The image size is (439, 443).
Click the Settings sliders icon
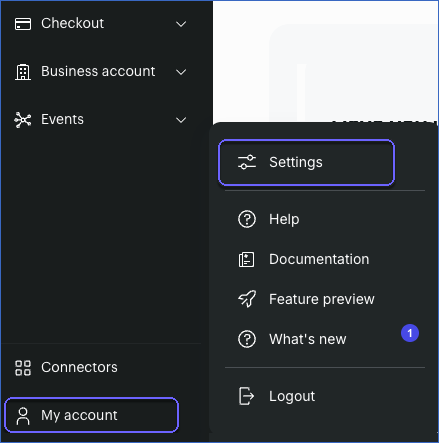[x=247, y=162]
